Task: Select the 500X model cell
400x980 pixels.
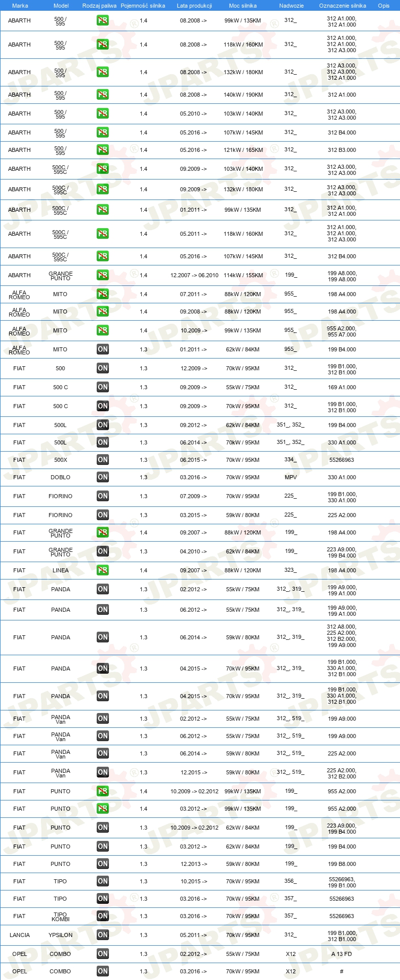Action: [x=60, y=460]
